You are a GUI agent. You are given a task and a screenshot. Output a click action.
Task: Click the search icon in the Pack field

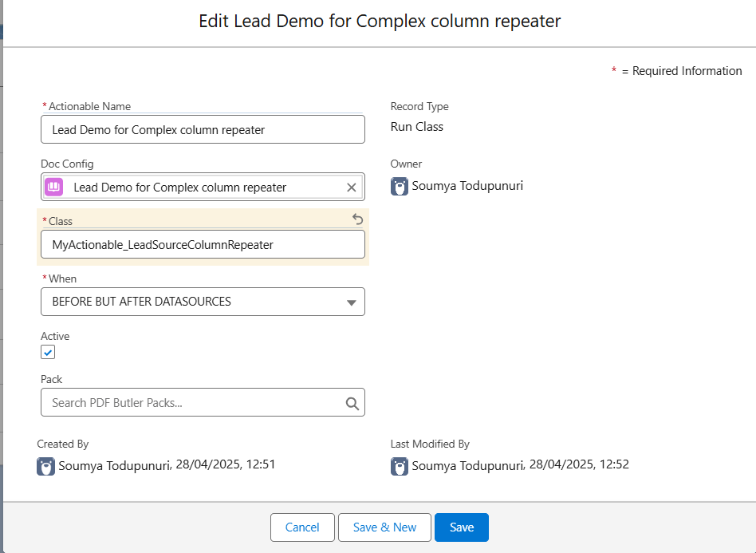click(x=352, y=404)
